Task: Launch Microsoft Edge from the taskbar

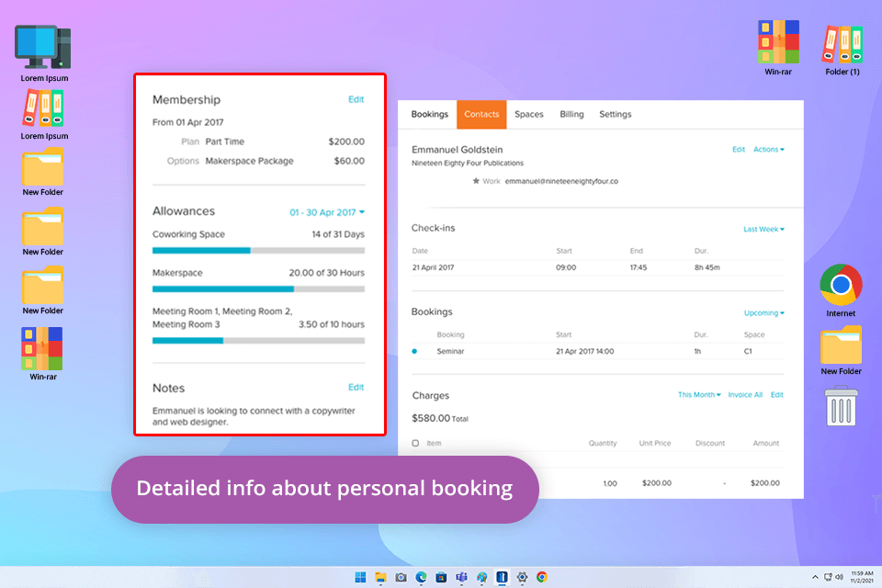Action: [x=422, y=577]
